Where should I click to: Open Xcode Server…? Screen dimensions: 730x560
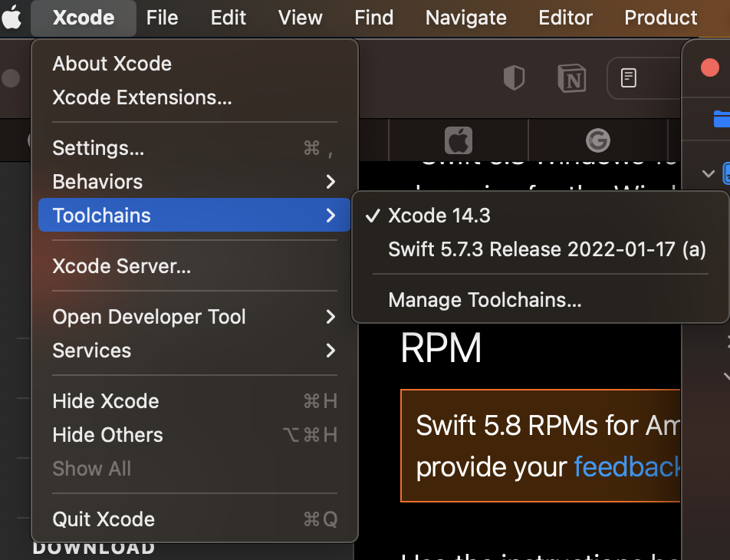click(x=195, y=266)
